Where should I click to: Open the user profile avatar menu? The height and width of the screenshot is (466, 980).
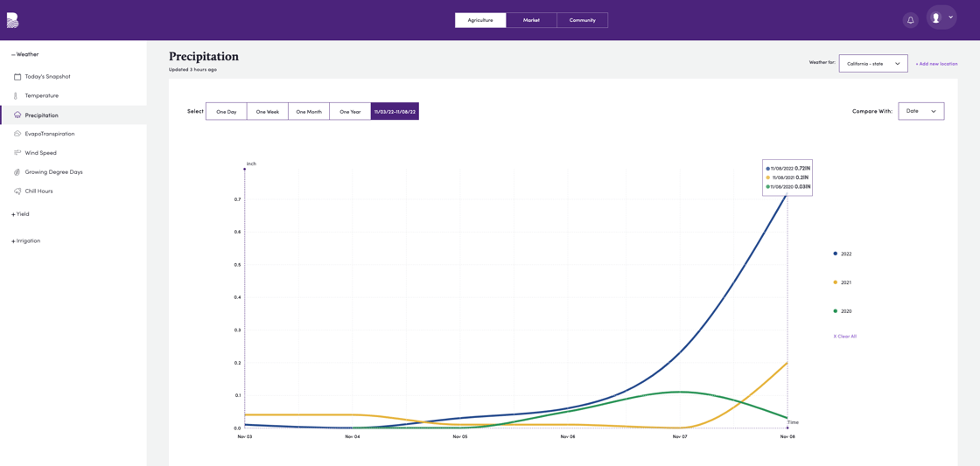[x=941, y=17]
